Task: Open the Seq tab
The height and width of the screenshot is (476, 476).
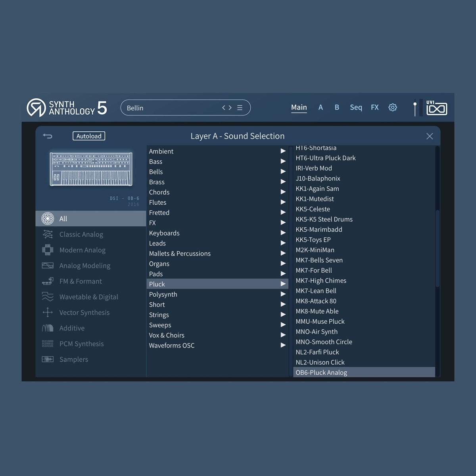Action: coord(356,107)
